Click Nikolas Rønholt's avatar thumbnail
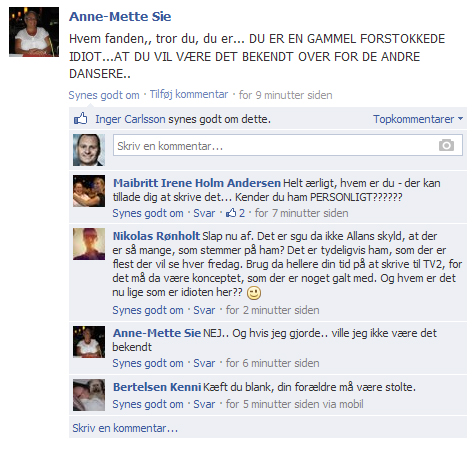The height and width of the screenshot is (452, 473). point(89,244)
